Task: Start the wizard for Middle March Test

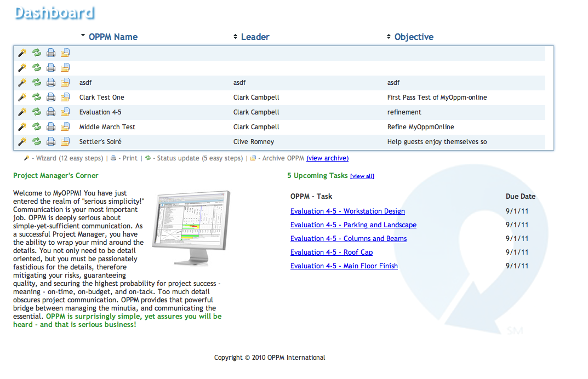Action: (22, 127)
